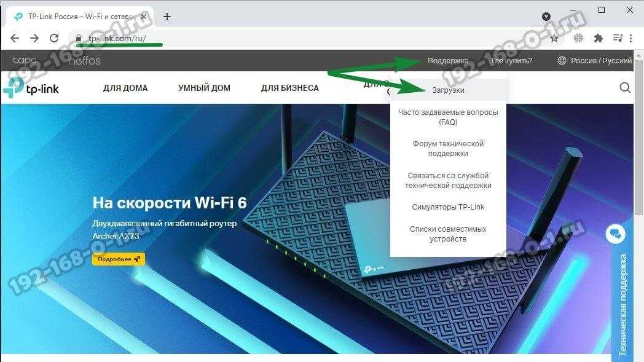Click the yellow Подробнее button

tap(118, 259)
